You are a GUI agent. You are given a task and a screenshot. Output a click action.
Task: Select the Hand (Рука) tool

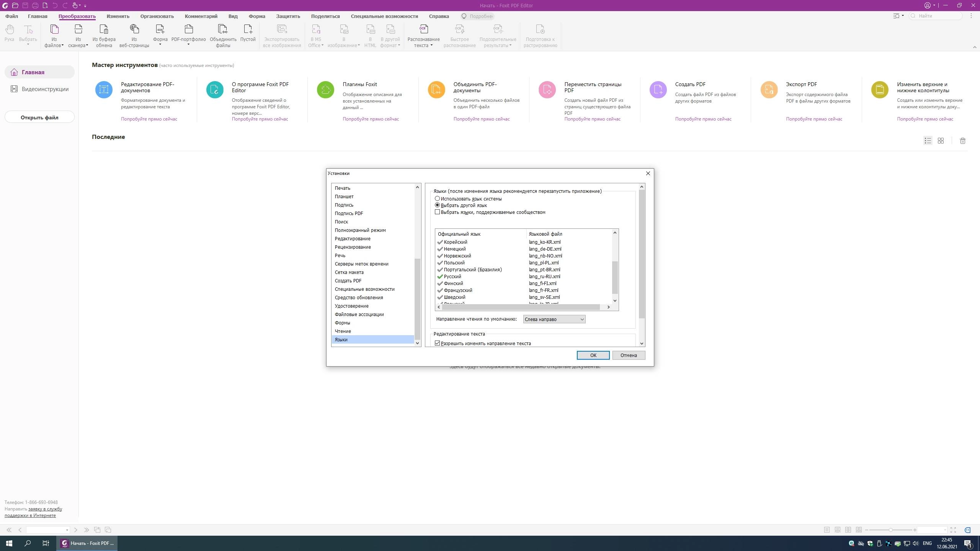pyautogui.click(x=10, y=34)
